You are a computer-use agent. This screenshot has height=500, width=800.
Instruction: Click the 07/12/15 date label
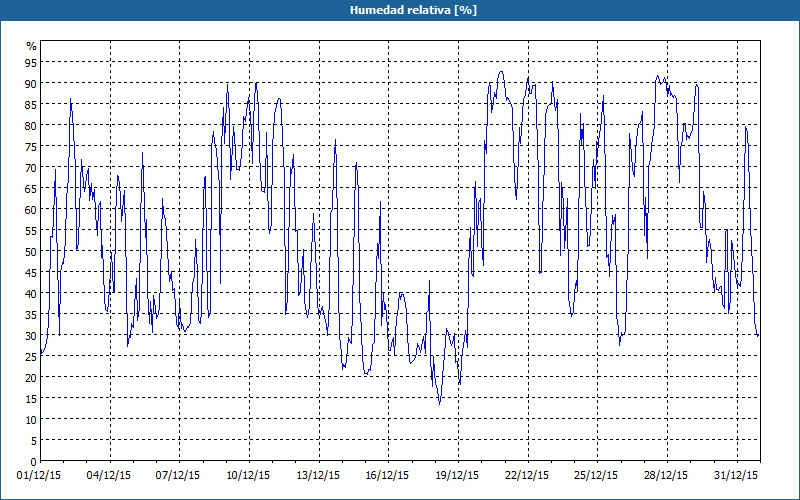178,476
